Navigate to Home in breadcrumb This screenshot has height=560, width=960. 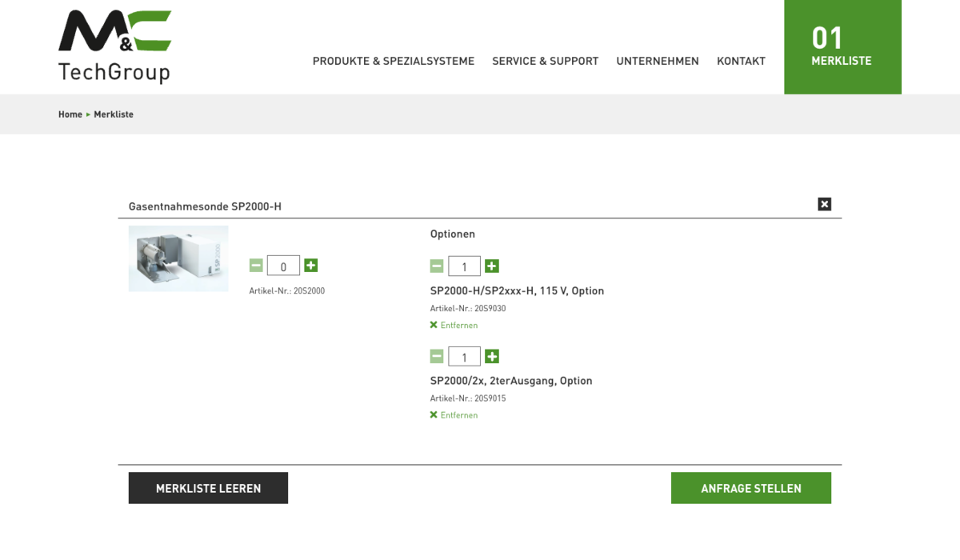70,114
